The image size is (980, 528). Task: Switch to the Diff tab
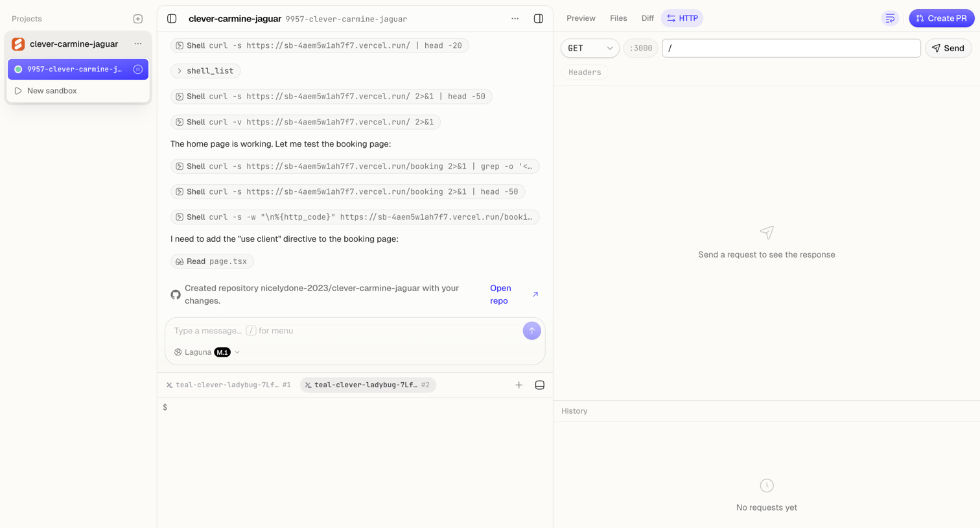647,18
